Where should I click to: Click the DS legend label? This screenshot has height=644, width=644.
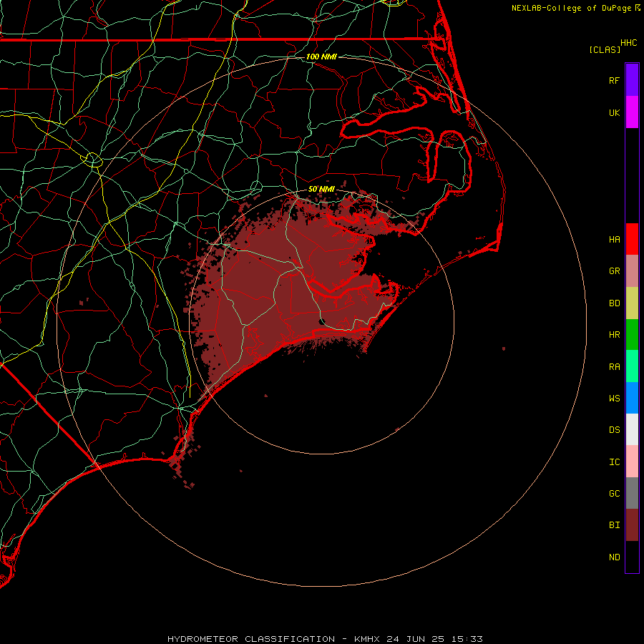tap(614, 430)
